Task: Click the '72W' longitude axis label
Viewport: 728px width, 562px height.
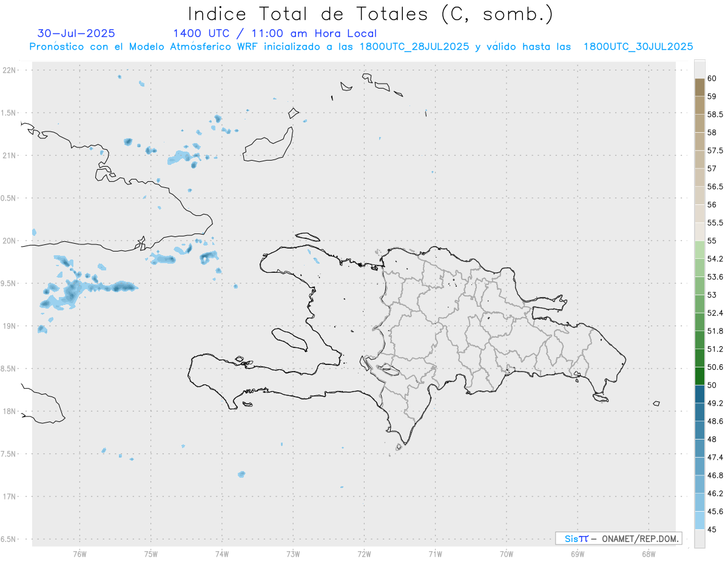Action: tap(364, 554)
